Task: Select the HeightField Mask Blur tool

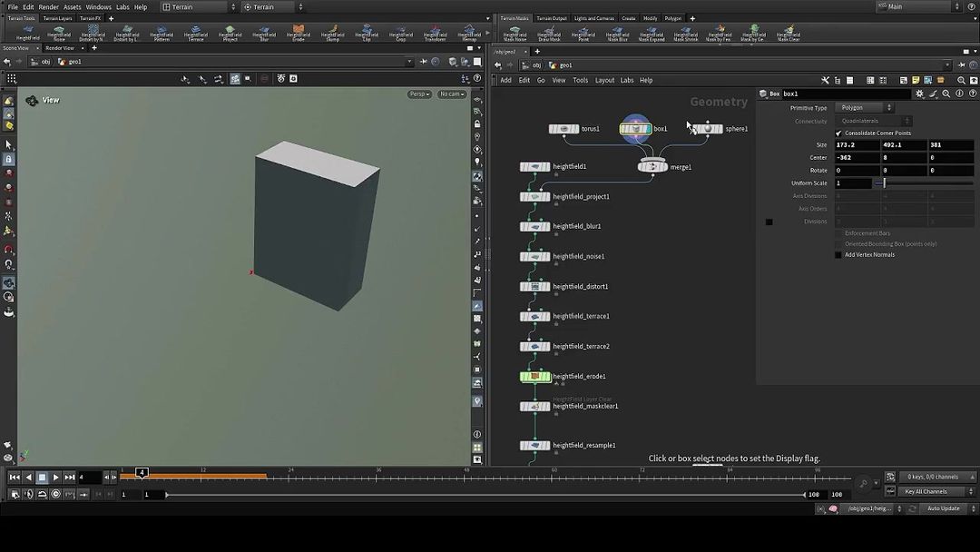Action: coord(618,33)
